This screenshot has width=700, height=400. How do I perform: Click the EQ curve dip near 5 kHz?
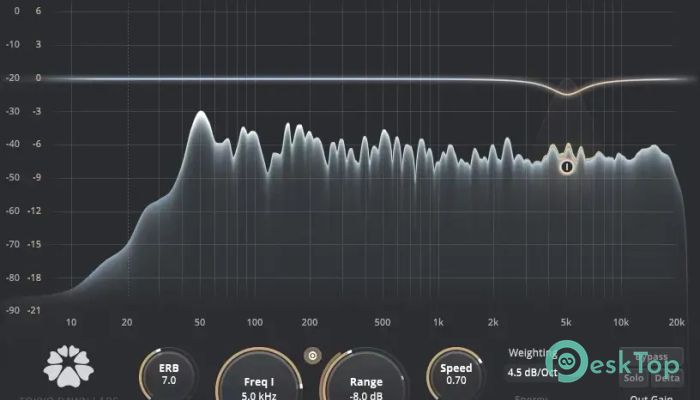567,94
